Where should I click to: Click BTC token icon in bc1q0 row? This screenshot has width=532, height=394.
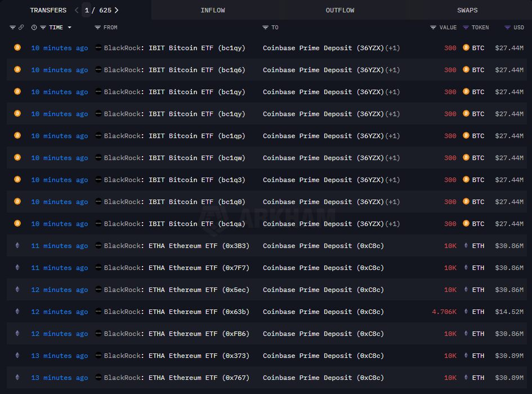pyautogui.click(x=466, y=201)
